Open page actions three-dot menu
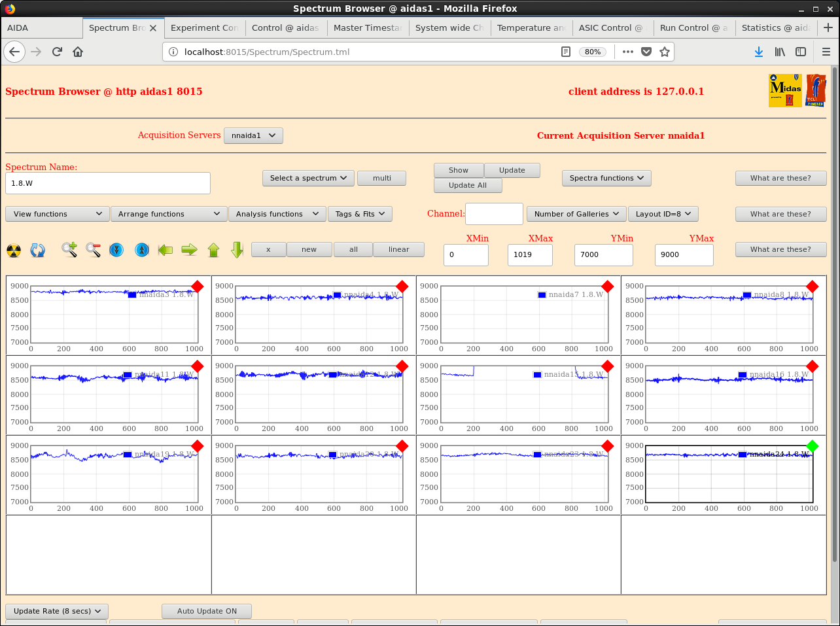The width and height of the screenshot is (840, 626). tap(628, 52)
